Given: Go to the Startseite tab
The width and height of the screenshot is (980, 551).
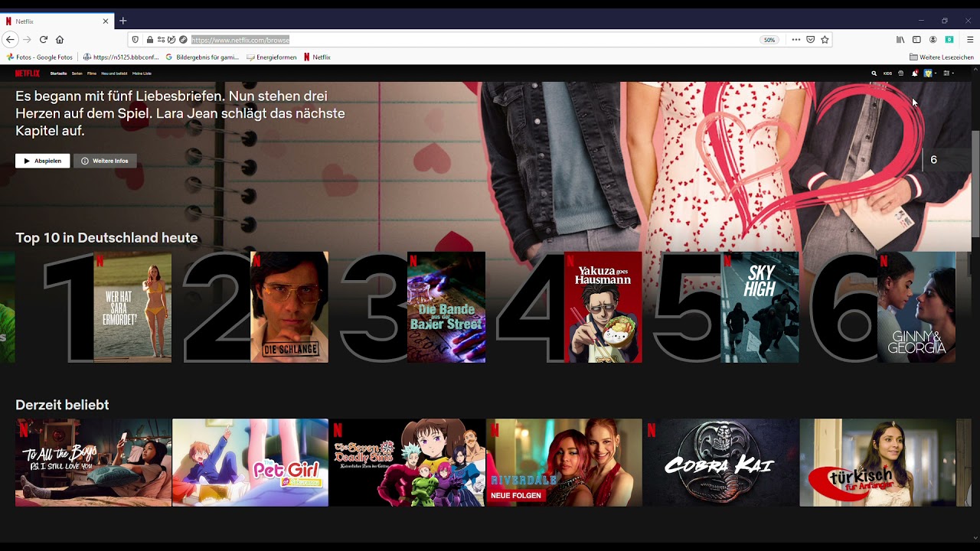Looking at the screenshot, I should coord(58,73).
